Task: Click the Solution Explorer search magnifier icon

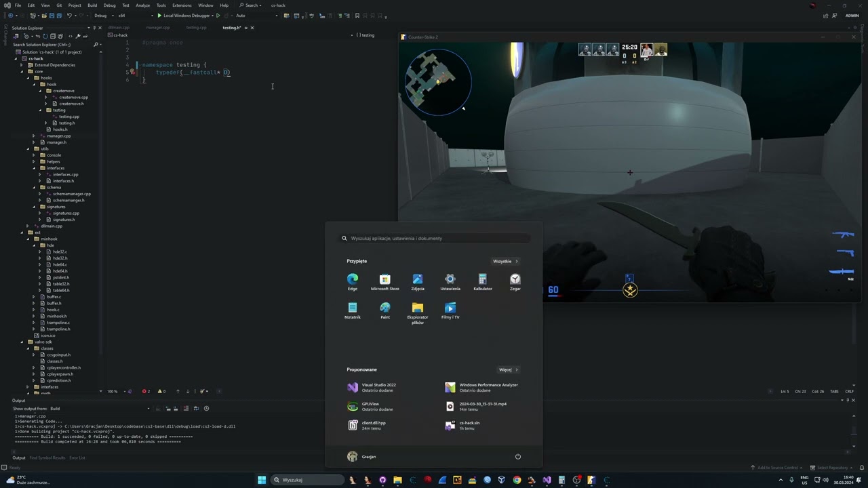Action: (96, 45)
